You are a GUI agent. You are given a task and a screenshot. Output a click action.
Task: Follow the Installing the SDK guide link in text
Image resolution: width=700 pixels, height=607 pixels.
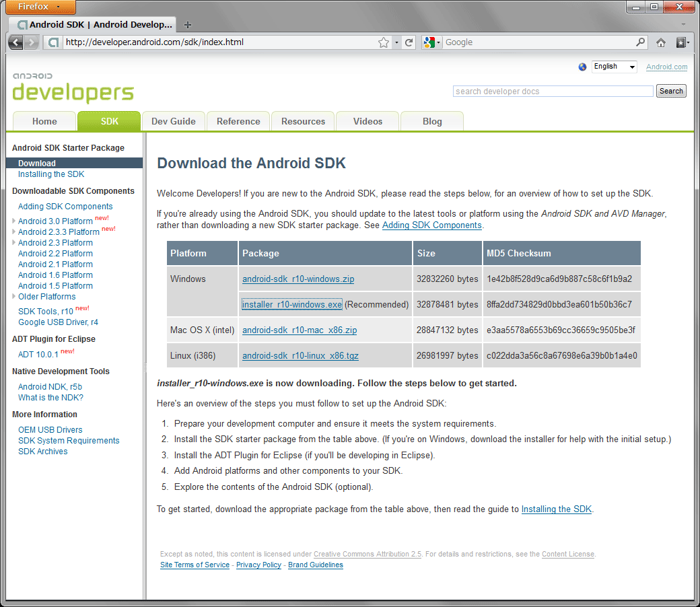(556, 509)
